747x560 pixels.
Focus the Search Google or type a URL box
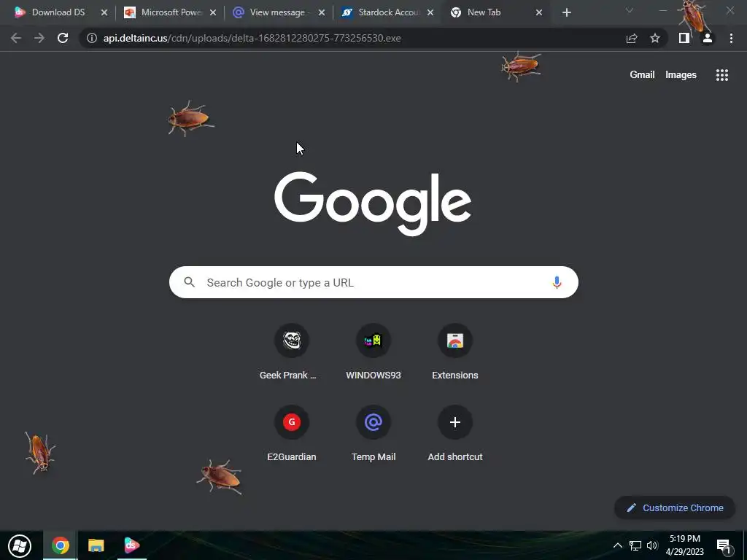click(x=373, y=282)
